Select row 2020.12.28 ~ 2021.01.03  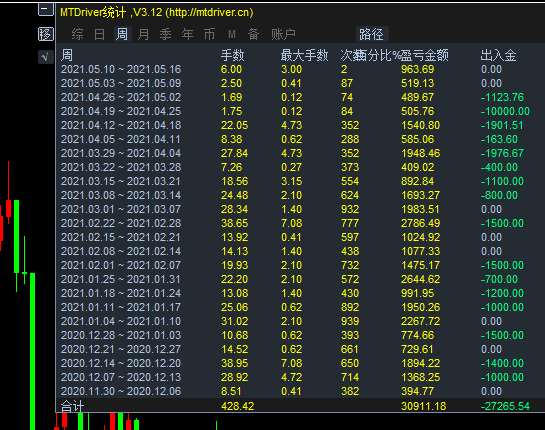click(300, 335)
